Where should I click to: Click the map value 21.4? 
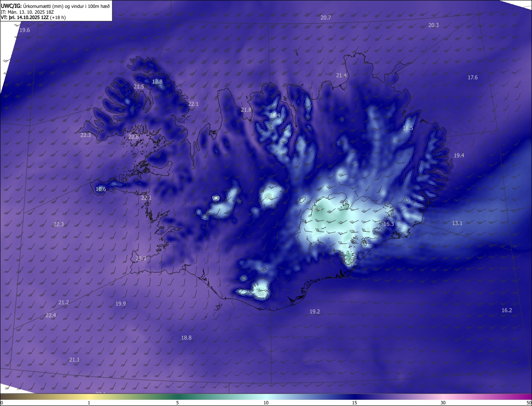341,76
